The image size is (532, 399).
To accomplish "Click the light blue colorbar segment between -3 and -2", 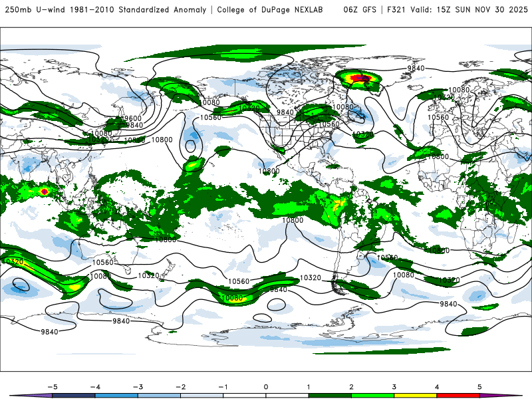I will [159, 396].
